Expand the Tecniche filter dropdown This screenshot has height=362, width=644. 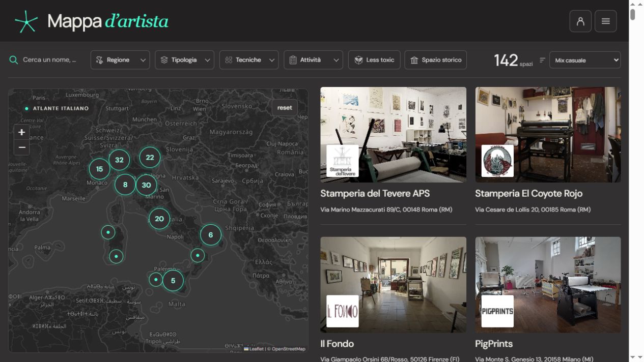[249, 60]
